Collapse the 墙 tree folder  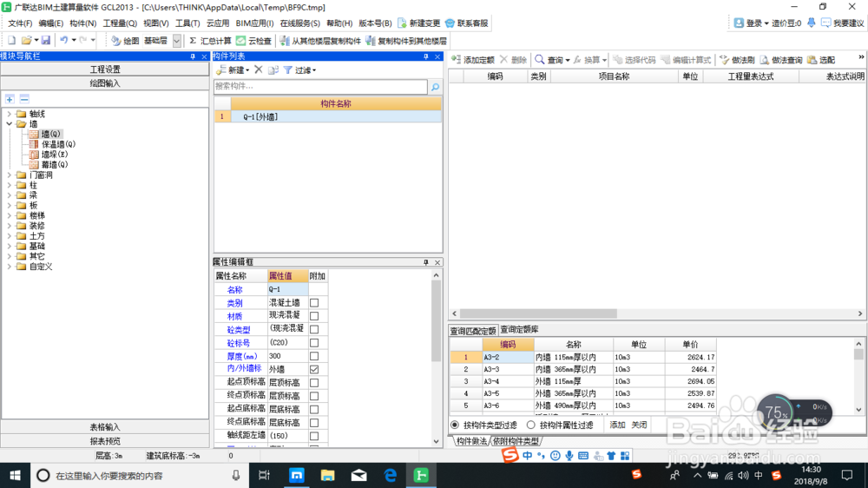tap(9, 124)
